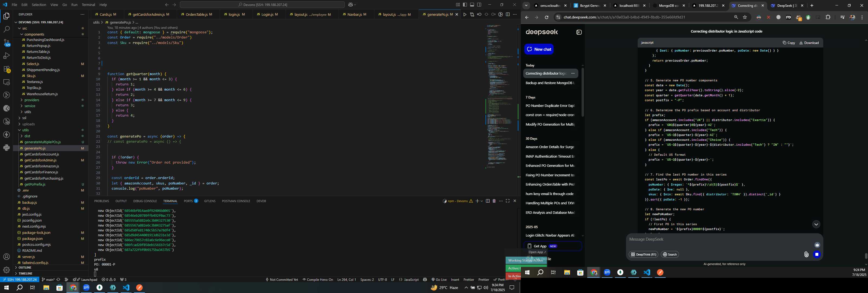Screen dimensions: 868x293
Task: Copy the javascript code block
Action: point(789,43)
